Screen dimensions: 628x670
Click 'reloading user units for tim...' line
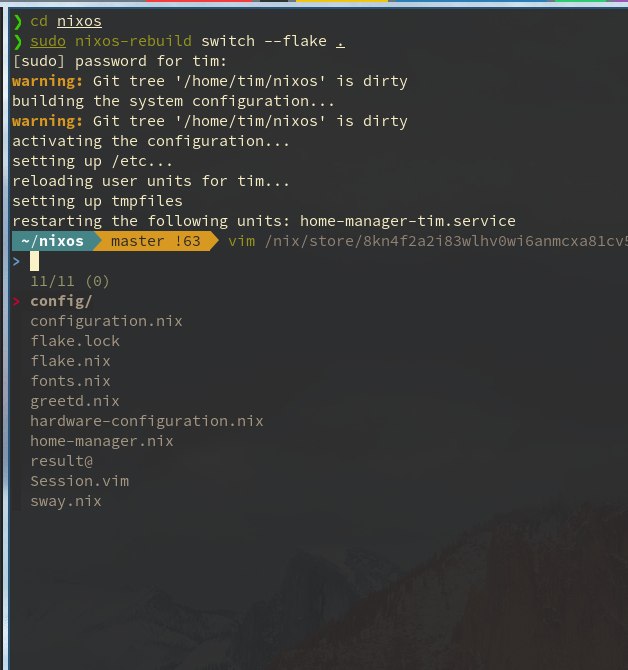[151, 181]
